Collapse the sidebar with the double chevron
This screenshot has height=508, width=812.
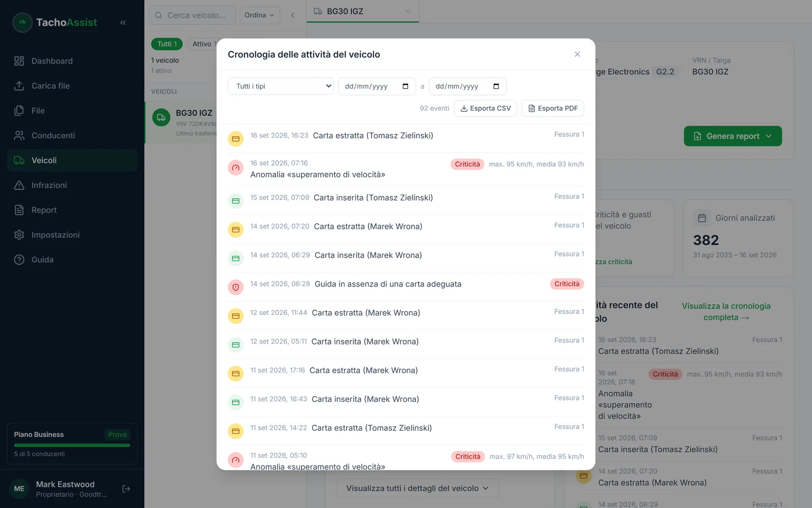tap(123, 22)
